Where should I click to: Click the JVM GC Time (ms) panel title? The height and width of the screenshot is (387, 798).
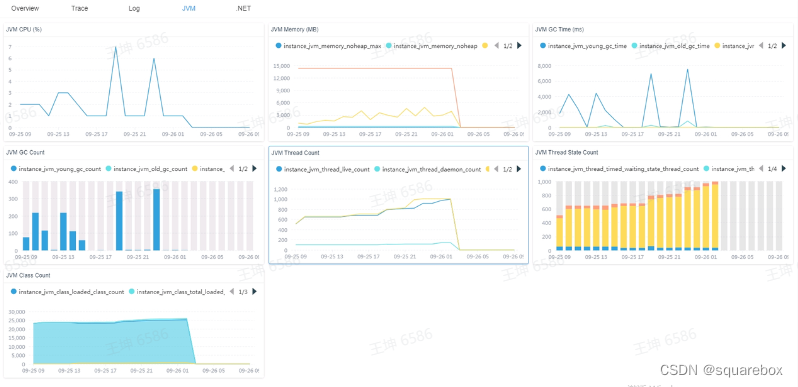click(559, 29)
